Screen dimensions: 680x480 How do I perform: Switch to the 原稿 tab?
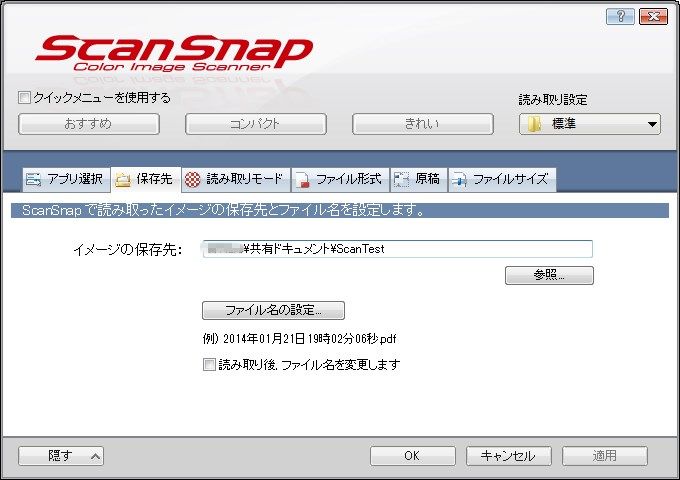(419, 179)
